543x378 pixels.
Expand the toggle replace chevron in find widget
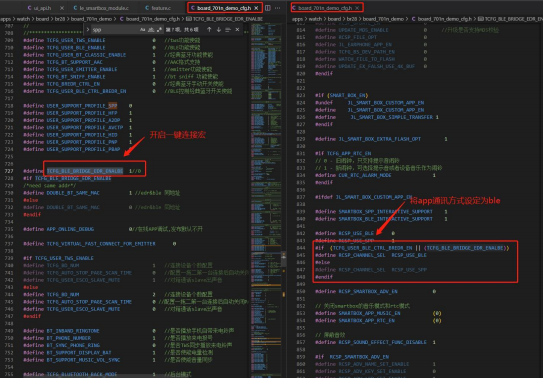tap(88, 30)
